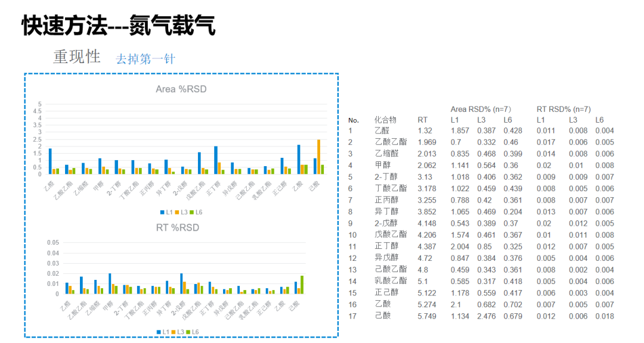Click Area RSD value 0.204 in 异丁醇 row

(513, 212)
